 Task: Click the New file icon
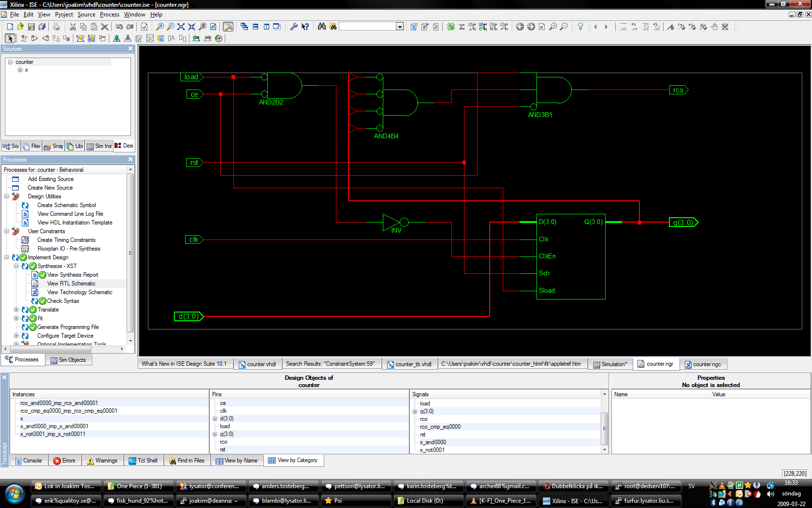coord(10,27)
